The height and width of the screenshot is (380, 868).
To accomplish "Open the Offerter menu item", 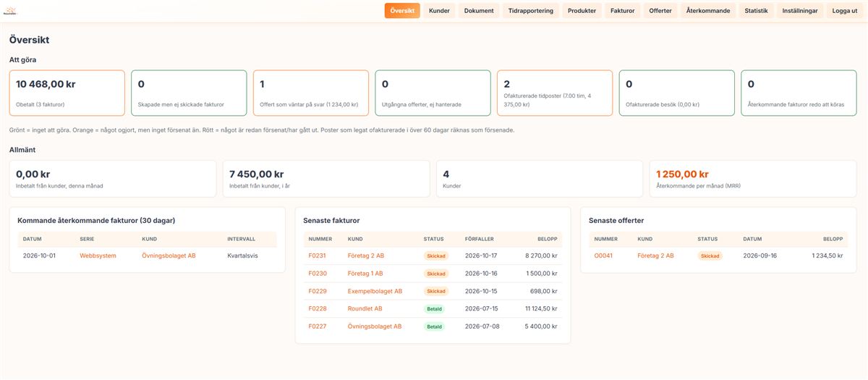I will click(660, 11).
